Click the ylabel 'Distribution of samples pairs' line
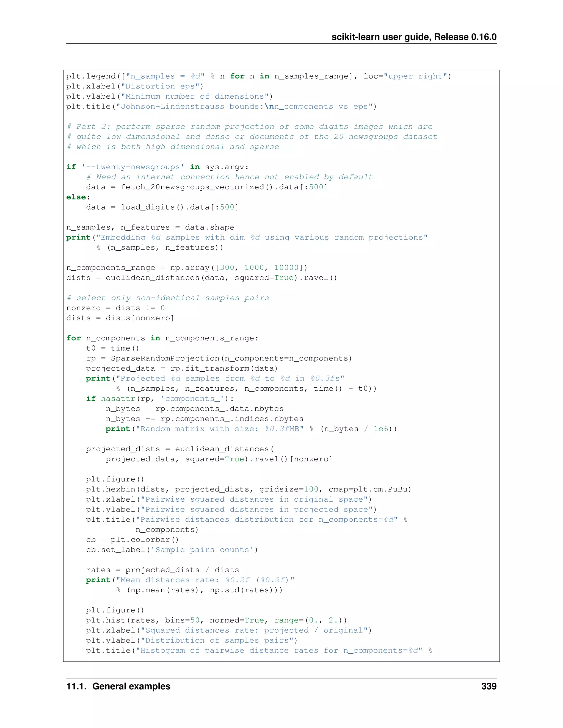This screenshot has height=728, width=563. pyautogui.click(x=192, y=640)
